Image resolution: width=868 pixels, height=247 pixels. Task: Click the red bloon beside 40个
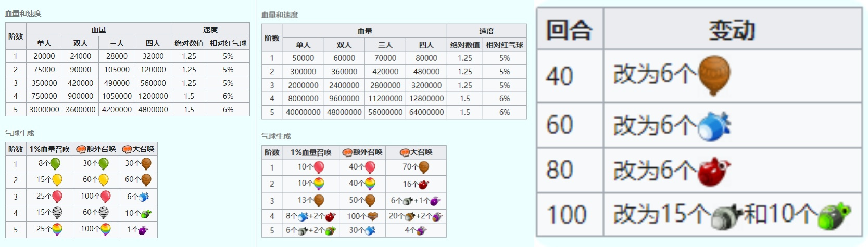tap(370, 167)
